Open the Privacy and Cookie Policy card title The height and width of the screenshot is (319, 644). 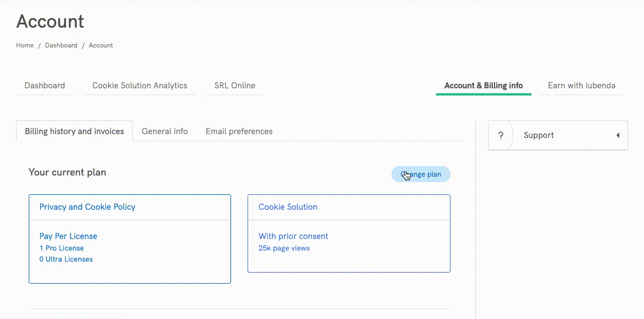click(x=87, y=207)
